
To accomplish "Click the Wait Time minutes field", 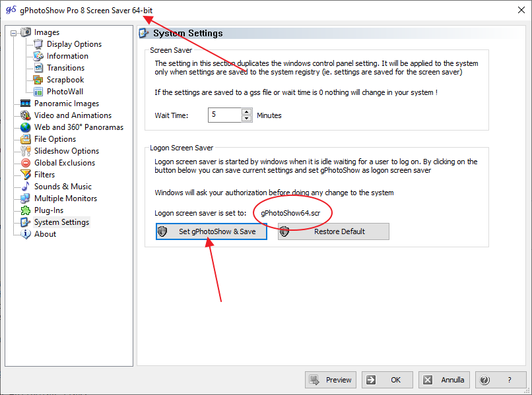I will pyautogui.click(x=224, y=115).
